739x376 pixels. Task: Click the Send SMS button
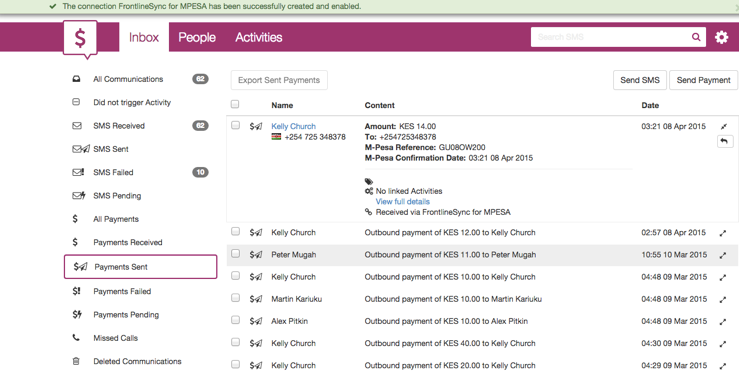(x=640, y=80)
